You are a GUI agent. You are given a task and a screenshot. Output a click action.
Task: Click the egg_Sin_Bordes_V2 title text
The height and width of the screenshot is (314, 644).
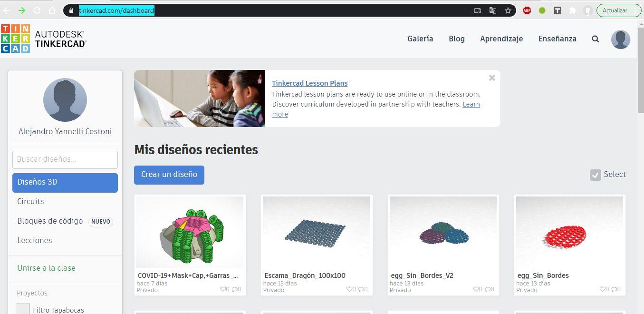tap(422, 275)
